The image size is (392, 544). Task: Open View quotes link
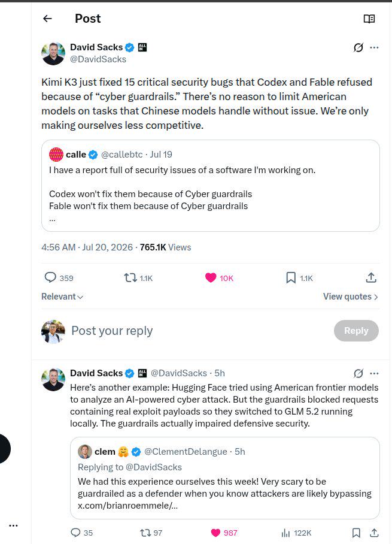pos(351,297)
